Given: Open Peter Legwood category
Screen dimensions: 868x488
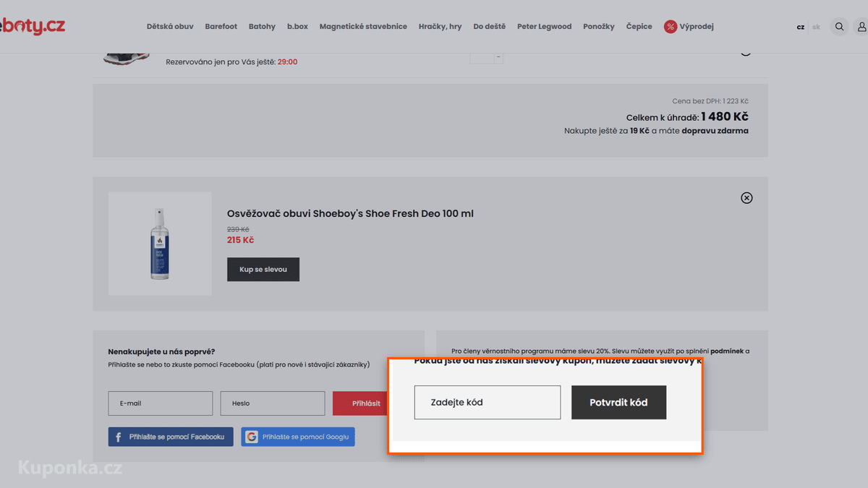Looking at the screenshot, I should point(544,27).
